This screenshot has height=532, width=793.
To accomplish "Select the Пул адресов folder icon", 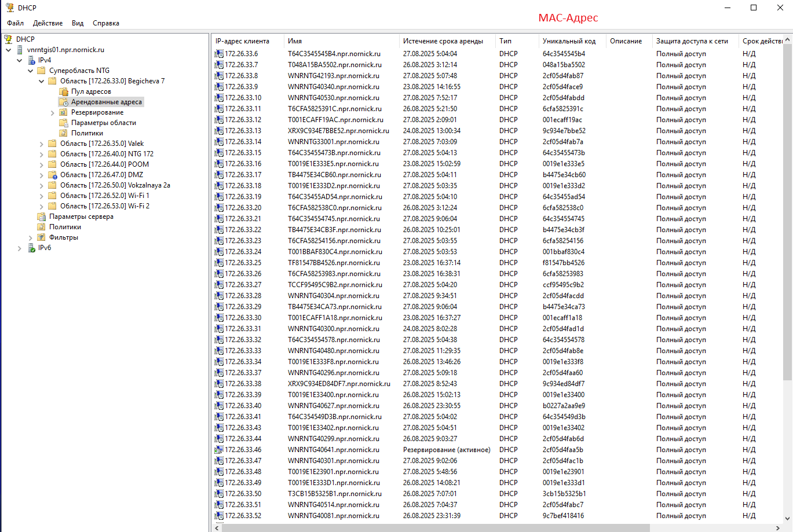I will tap(64, 91).
